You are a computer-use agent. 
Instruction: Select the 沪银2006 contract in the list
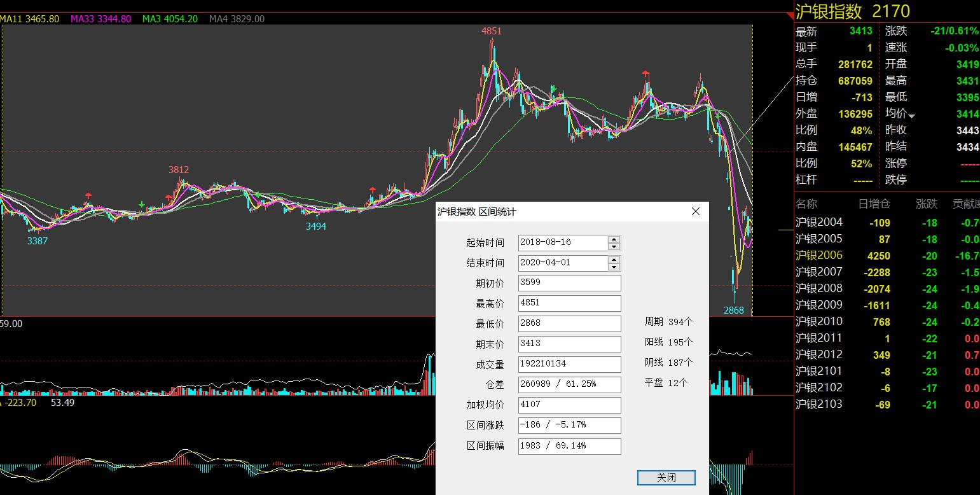click(820, 255)
